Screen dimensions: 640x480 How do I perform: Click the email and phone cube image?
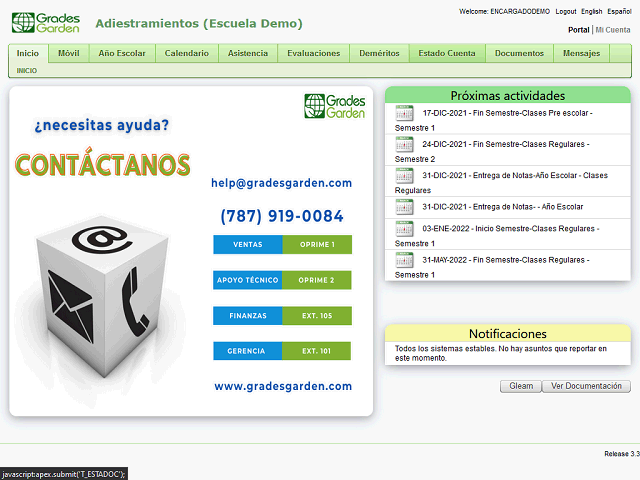click(x=102, y=298)
